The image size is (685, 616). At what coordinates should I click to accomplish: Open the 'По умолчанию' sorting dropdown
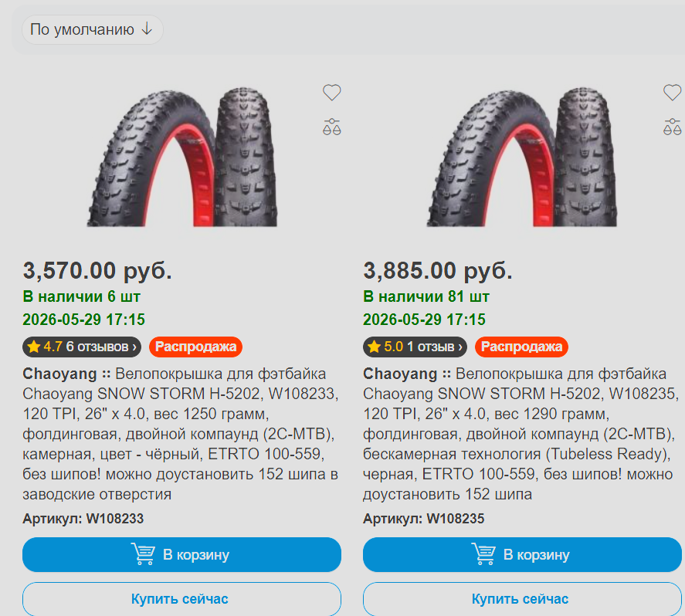[92, 29]
